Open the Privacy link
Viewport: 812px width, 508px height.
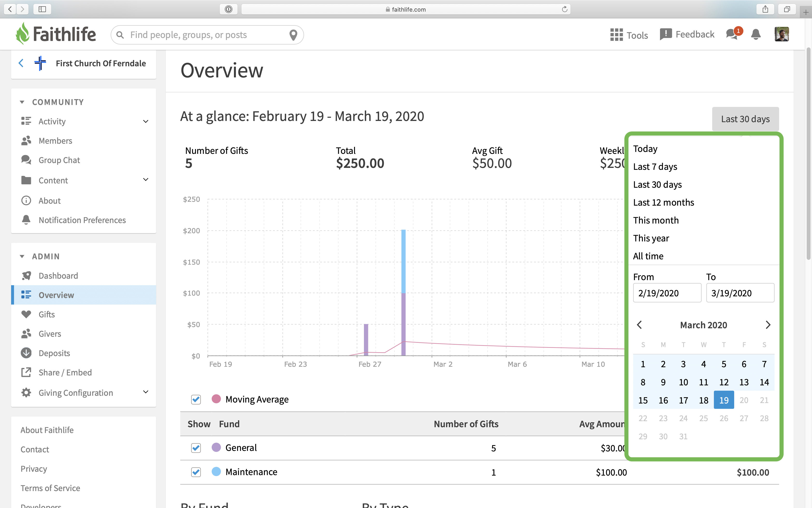tap(34, 469)
